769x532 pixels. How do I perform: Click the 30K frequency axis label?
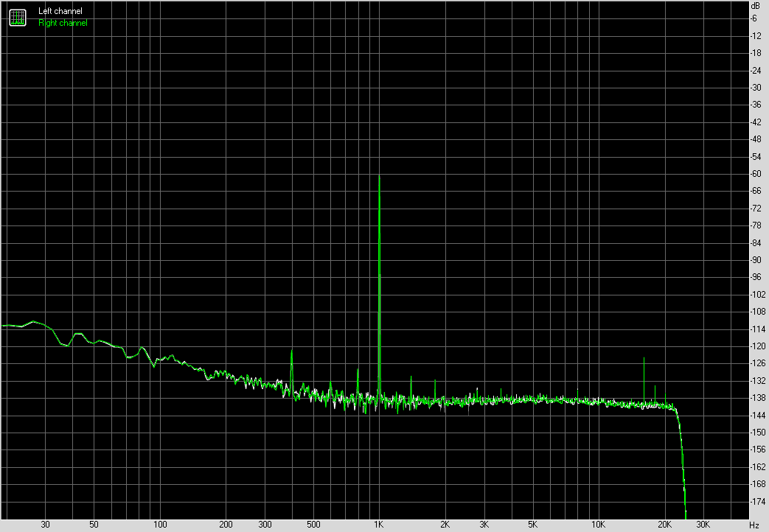[703, 525]
